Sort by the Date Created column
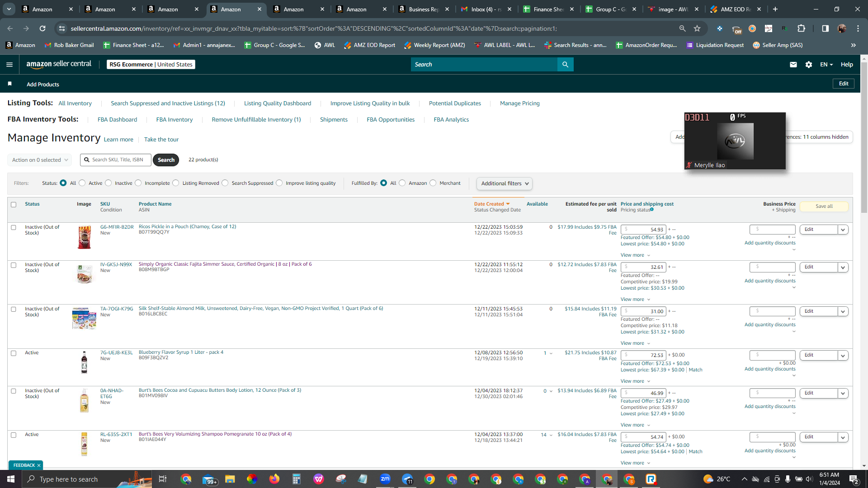Screen dimensions: 868x488 point(491,204)
